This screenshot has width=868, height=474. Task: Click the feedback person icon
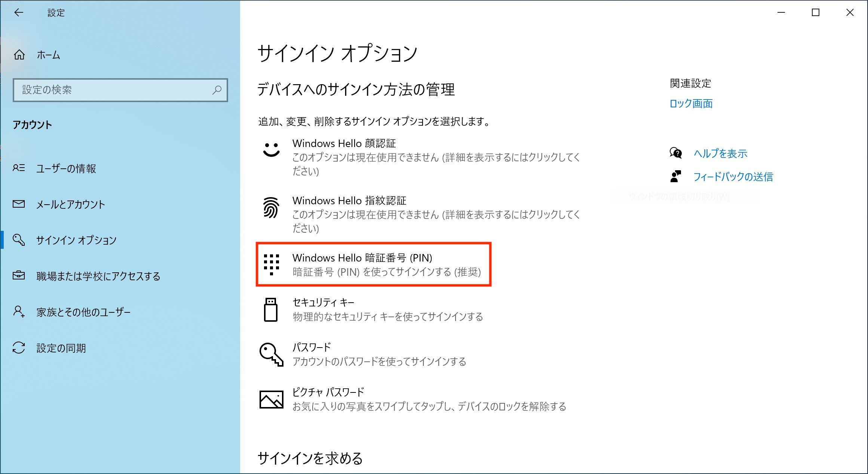point(676,176)
